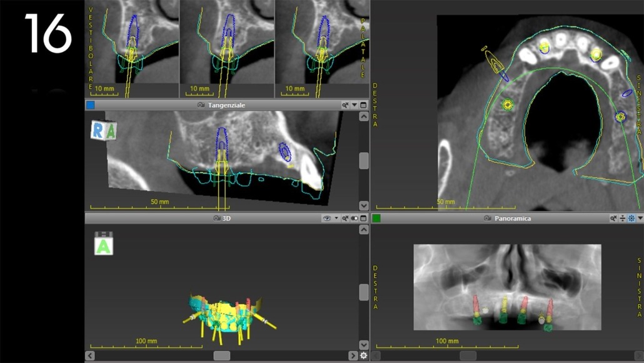Click the reset zoom icon in Panoramica
The image size is (644, 363).
tap(613, 218)
